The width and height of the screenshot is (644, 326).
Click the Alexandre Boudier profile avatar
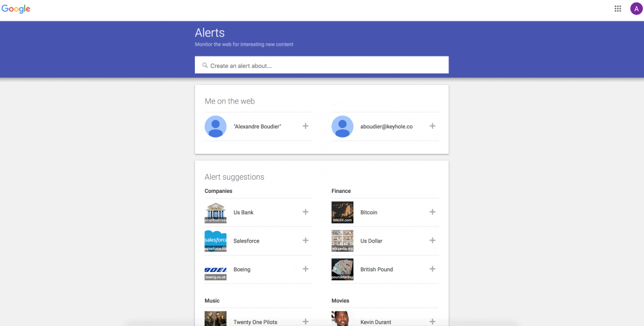click(x=216, y=126)
